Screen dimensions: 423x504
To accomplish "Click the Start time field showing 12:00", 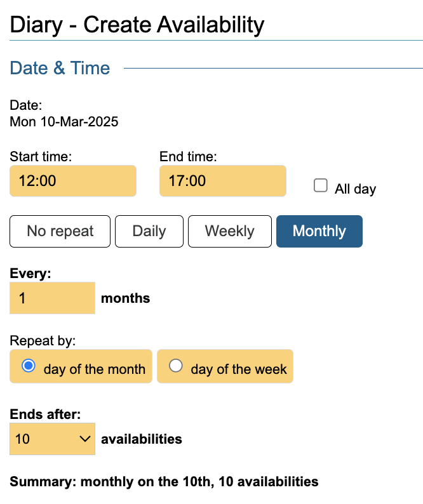I will coord(73,181).
